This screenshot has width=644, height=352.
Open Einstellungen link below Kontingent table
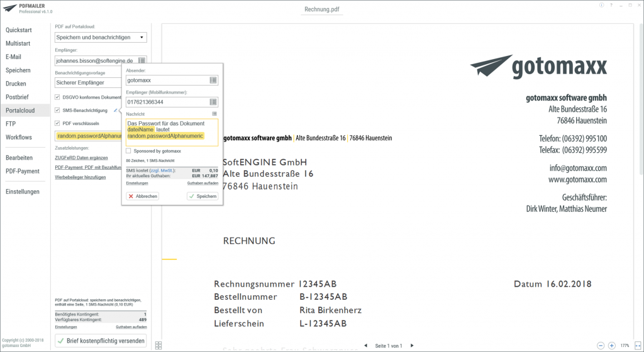tap(65, 327)
